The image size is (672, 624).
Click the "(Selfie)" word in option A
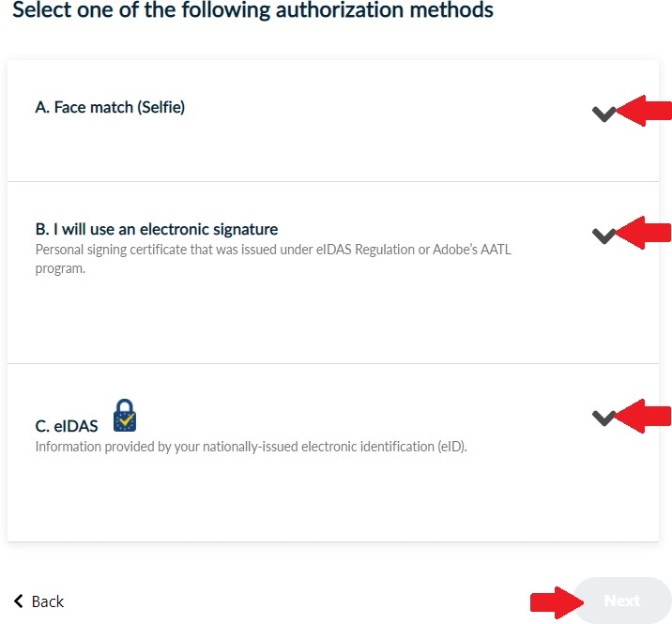coord(160,108)
